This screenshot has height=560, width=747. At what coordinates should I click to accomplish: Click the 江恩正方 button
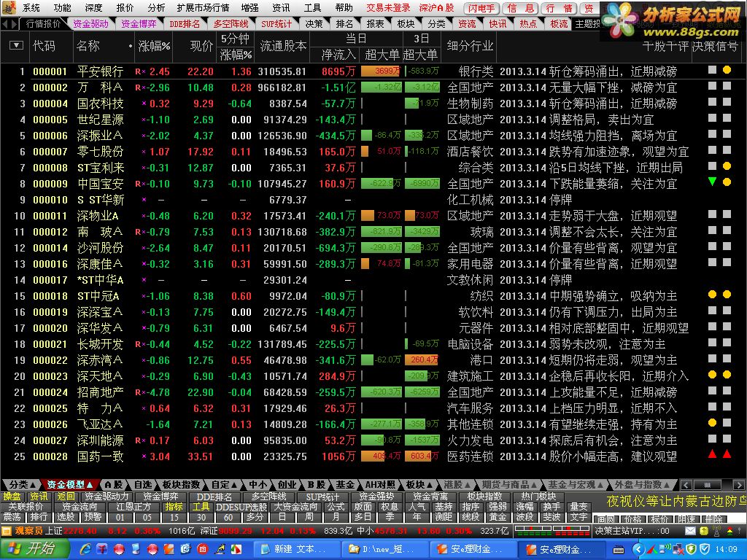133,507
